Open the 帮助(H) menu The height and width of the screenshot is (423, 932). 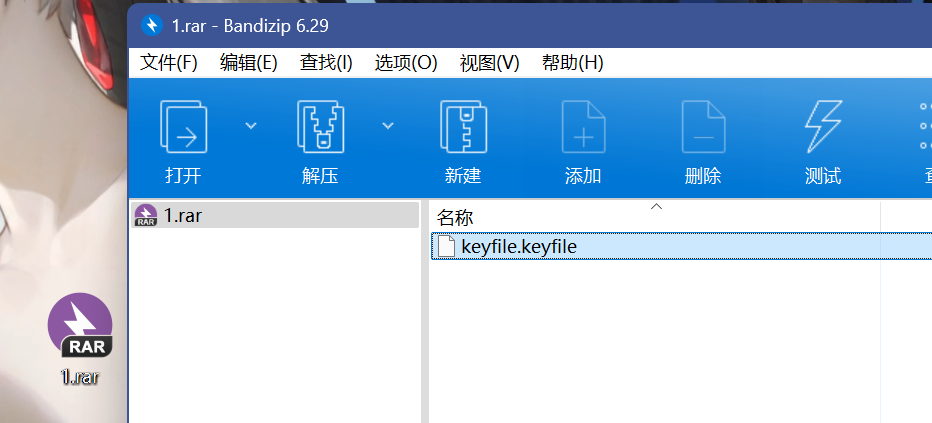point(572,62)
